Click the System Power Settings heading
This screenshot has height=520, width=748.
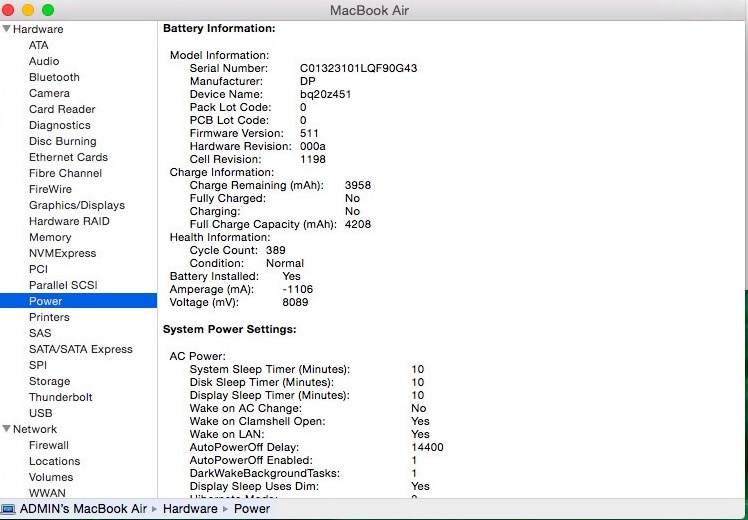point(229,329)
